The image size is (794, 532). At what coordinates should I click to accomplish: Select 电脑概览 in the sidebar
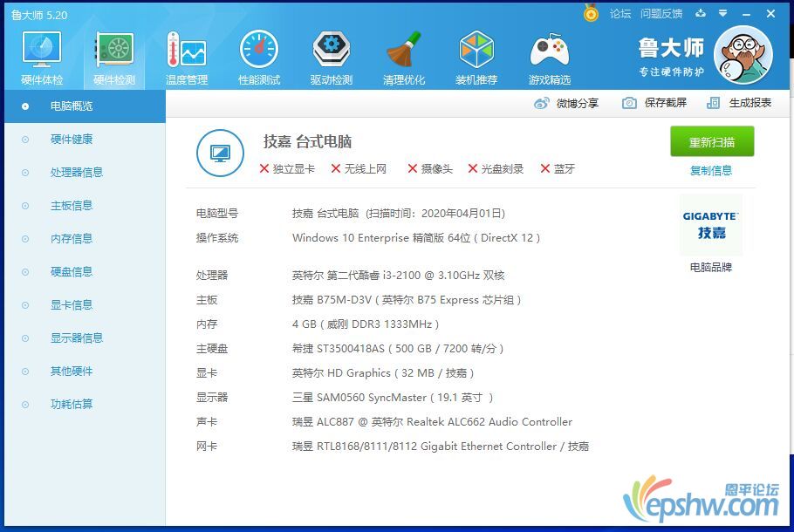[x=86, y=106]
